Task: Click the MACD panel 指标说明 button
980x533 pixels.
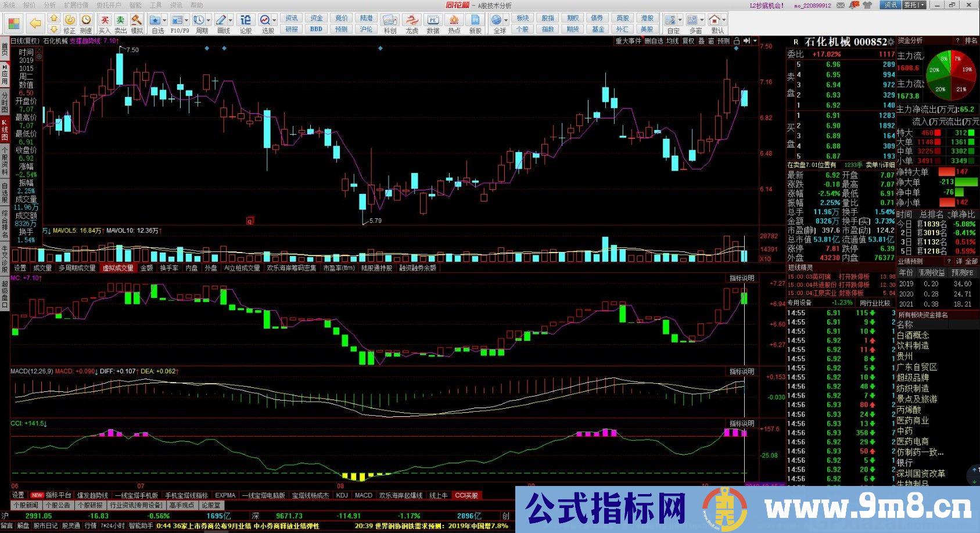Action: click(742, 372)
